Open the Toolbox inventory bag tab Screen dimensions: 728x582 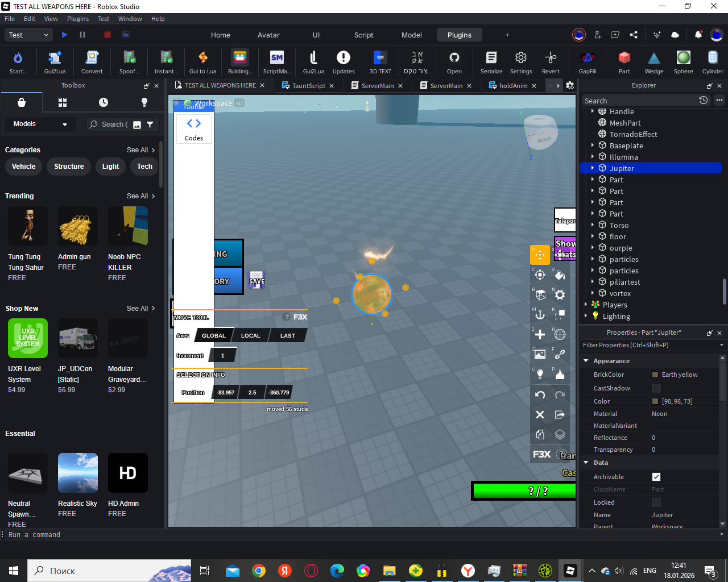pyautogui.click(x=22, y=102)
